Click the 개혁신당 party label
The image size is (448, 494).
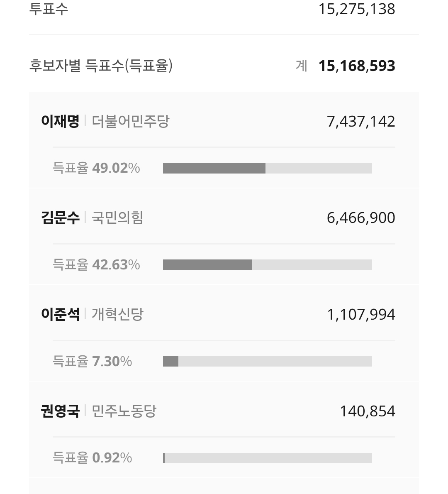(117, 314)
